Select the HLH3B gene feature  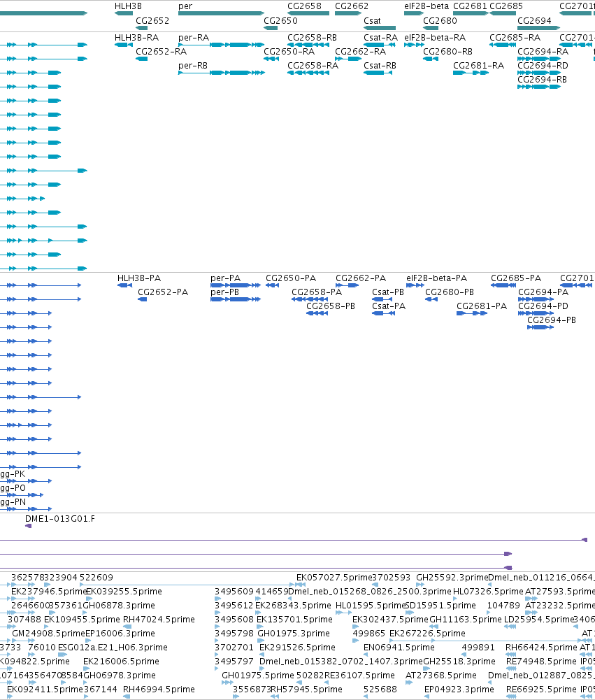pos(124,13)
